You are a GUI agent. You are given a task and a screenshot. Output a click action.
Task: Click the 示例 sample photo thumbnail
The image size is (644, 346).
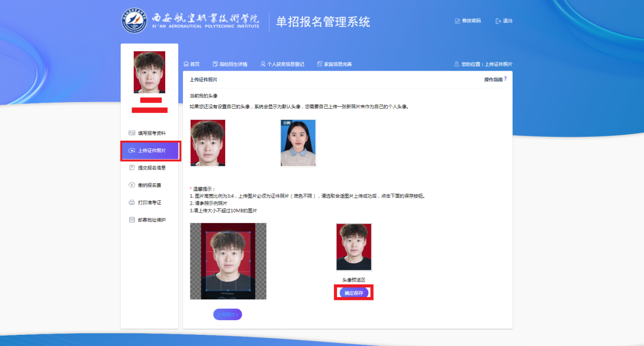click(298, 143)
